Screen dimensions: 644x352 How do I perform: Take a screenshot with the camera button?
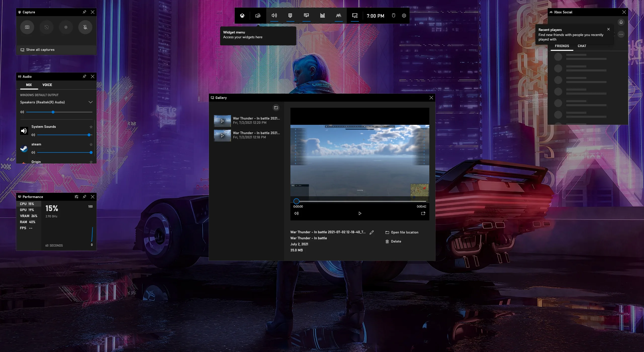(27, 27)
